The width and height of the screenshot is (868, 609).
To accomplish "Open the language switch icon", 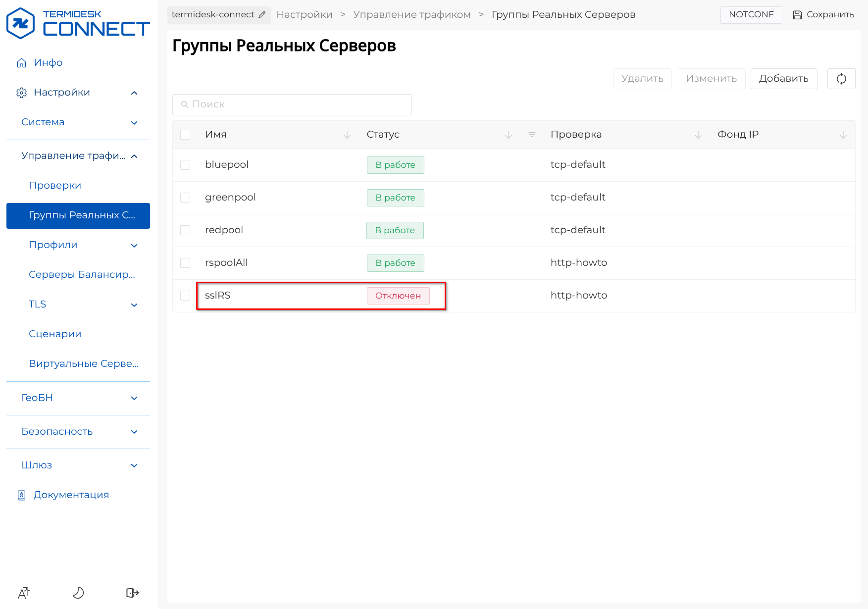I will click(x=24, y=592).
